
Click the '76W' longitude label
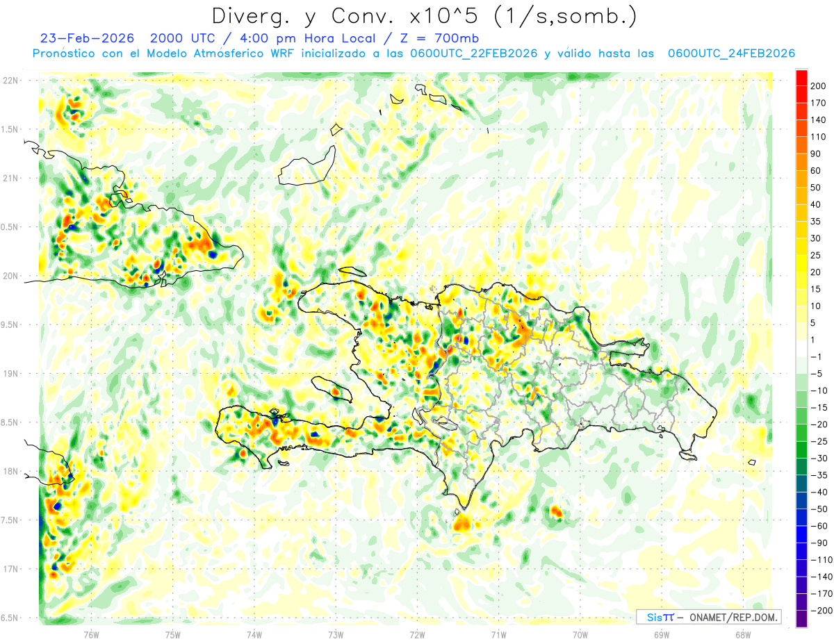tap(91, 634)
